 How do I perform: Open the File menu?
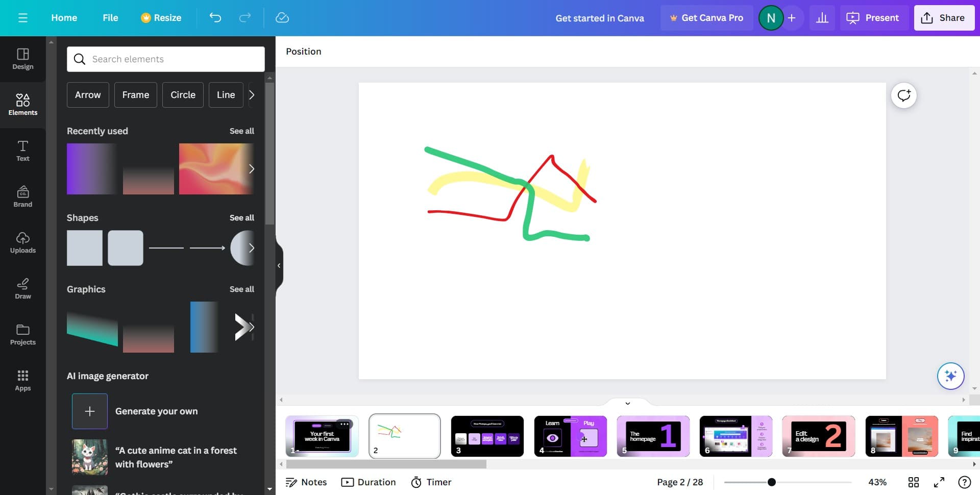pos(110,18)
